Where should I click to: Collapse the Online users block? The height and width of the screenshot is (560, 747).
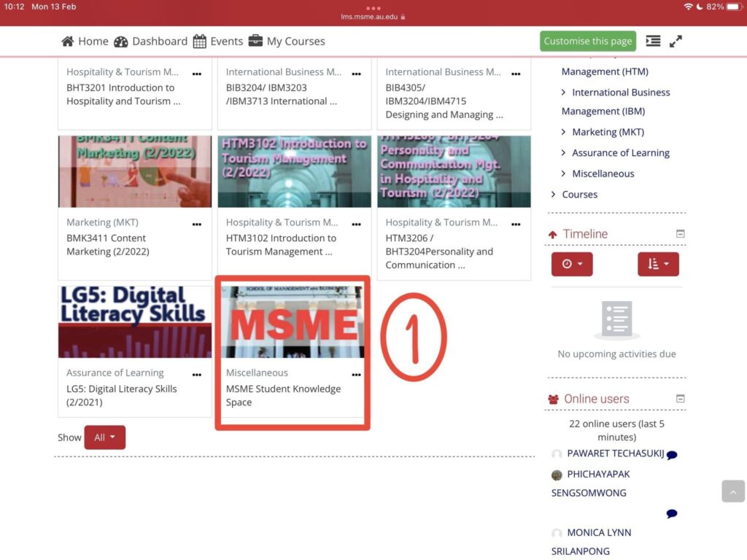(x=680, y=399)
